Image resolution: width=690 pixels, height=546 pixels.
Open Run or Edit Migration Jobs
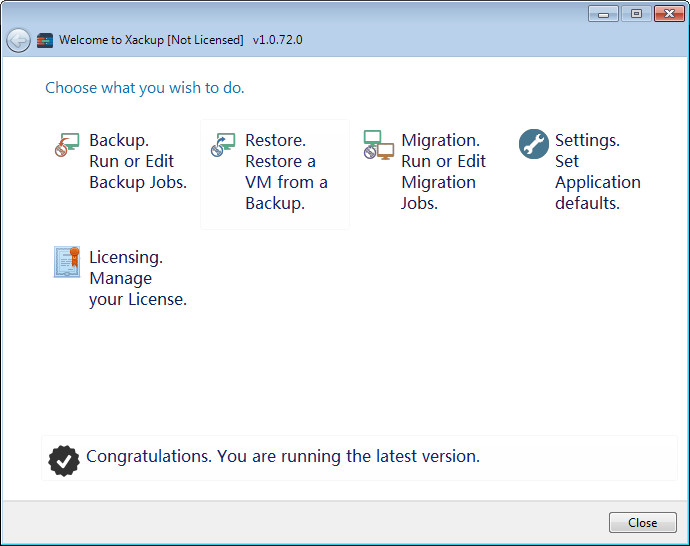pos(443,172)
